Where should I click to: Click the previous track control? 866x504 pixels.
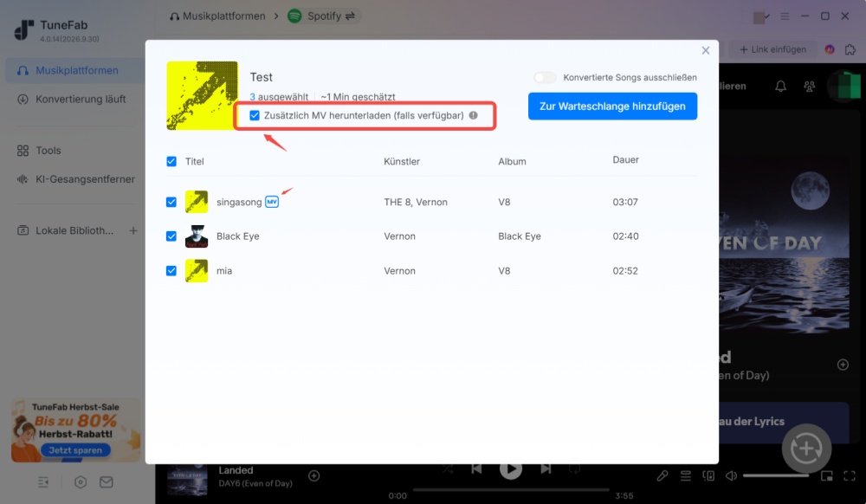[x=476, y=468]
